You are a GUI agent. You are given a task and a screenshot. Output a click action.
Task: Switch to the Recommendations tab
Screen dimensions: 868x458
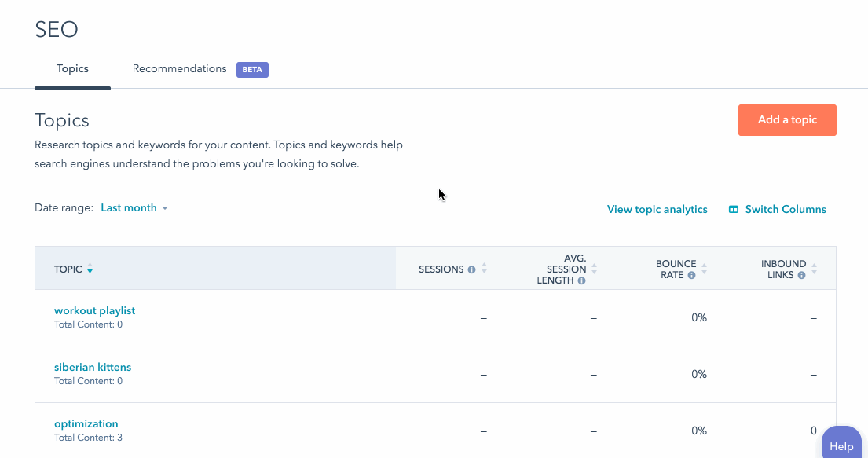pos(179,68)
